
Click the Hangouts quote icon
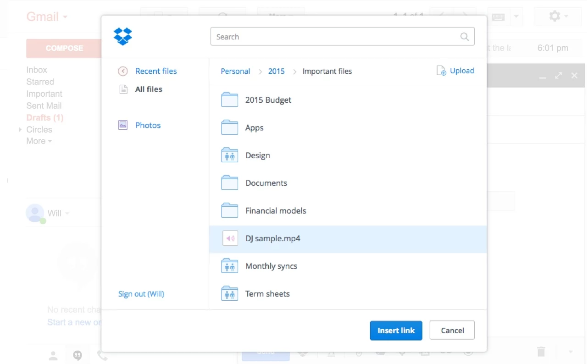(x=78, y=355)
